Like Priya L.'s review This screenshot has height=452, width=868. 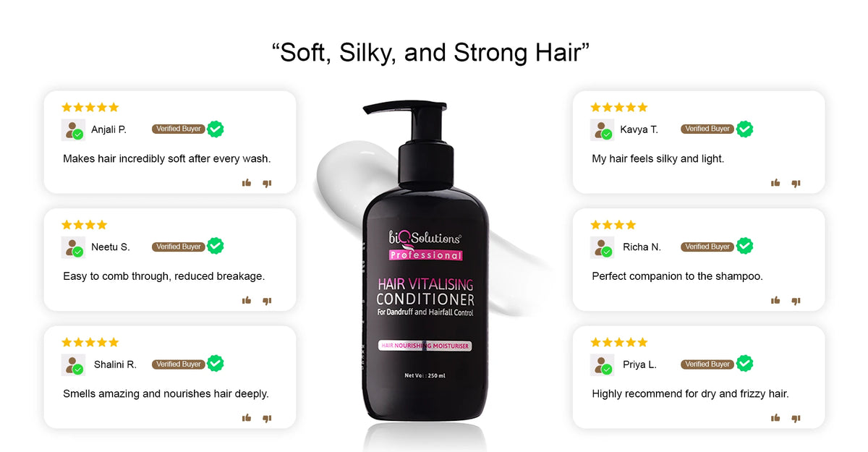775,417
